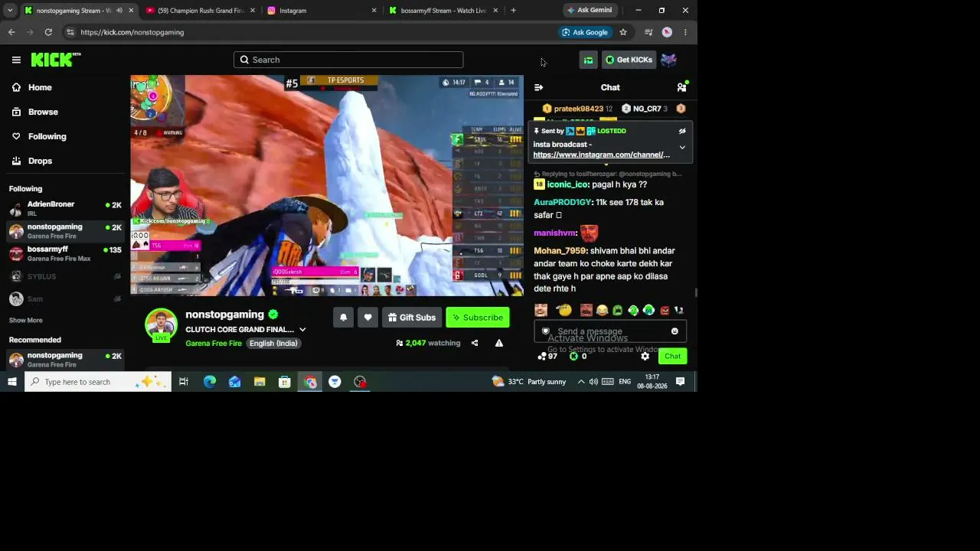
Task: Open offline Sam channel in sidebar
Action: [x=65, y=298]
